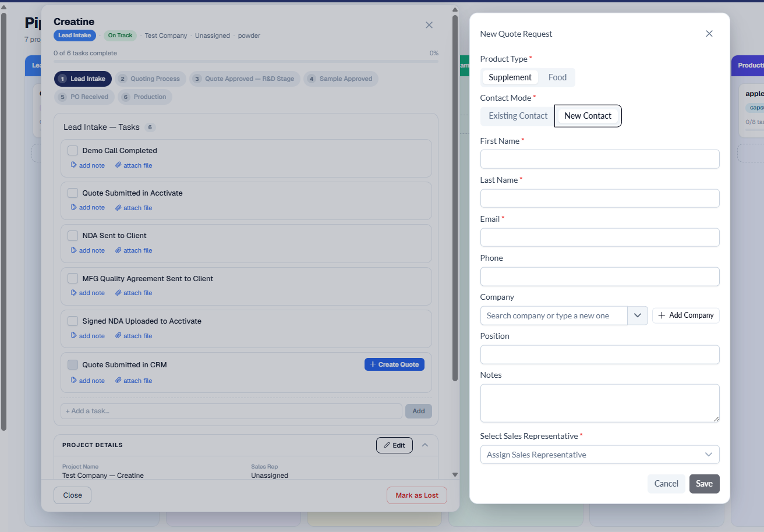764x532 pixels.
Task: Click add note icon under Quote Submitted in Acctivate
Action: tap(74, 207)
